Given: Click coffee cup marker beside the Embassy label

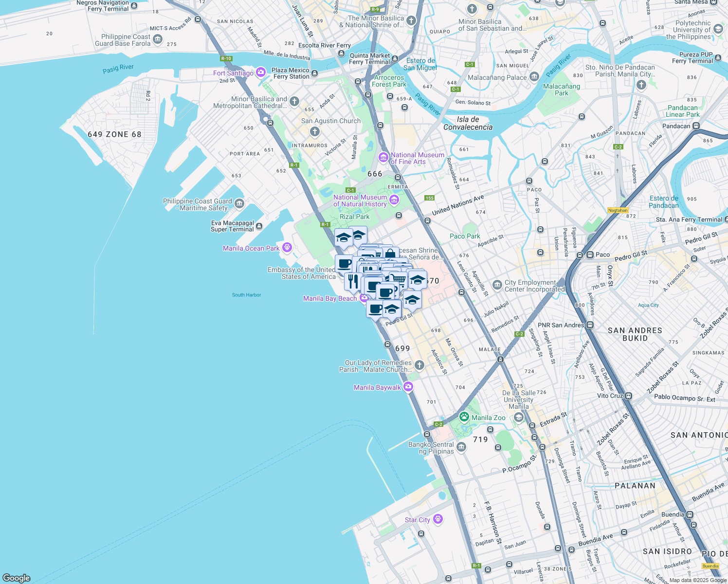Looking at the screenshot, I should click(x=344, y=264).
